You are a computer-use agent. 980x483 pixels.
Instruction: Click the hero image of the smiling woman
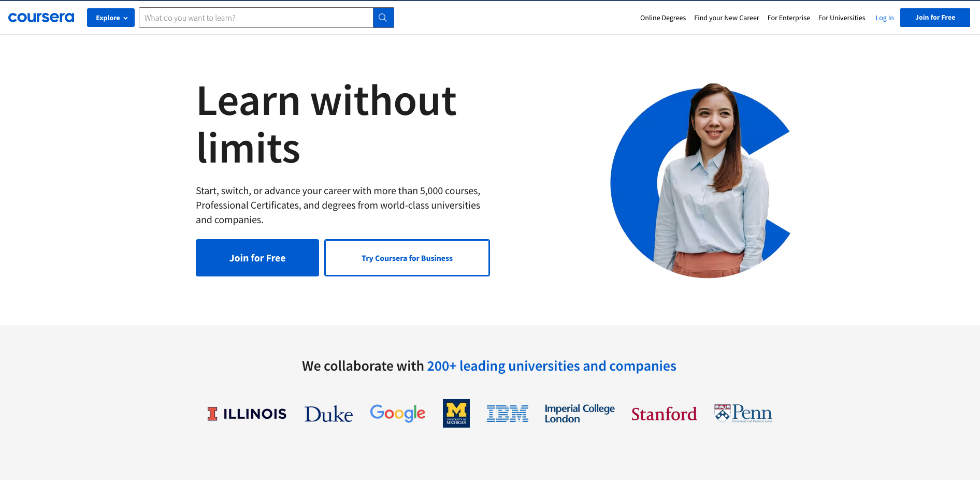tap(701, 180)
